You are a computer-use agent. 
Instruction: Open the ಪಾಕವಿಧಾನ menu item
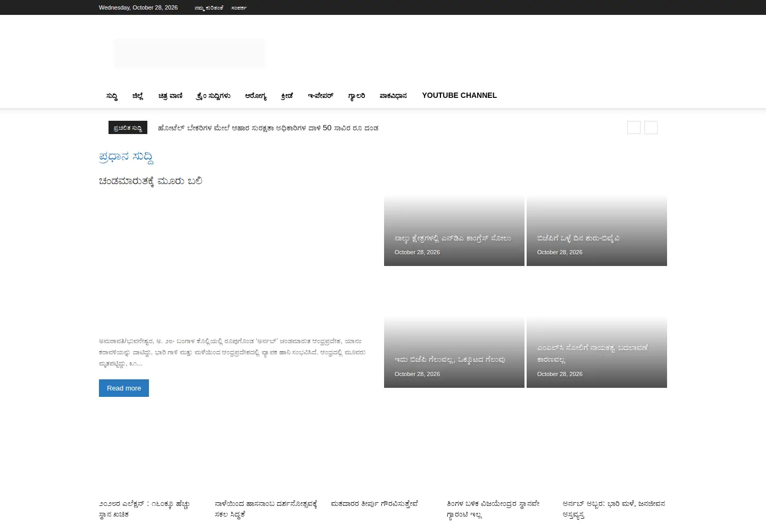tap(393, 96)
